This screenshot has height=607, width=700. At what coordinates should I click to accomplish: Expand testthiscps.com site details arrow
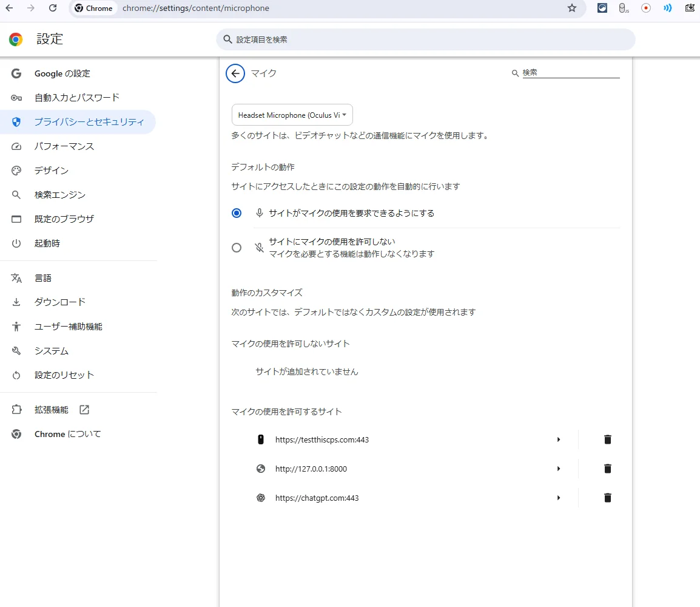click(x=558, y=439)
